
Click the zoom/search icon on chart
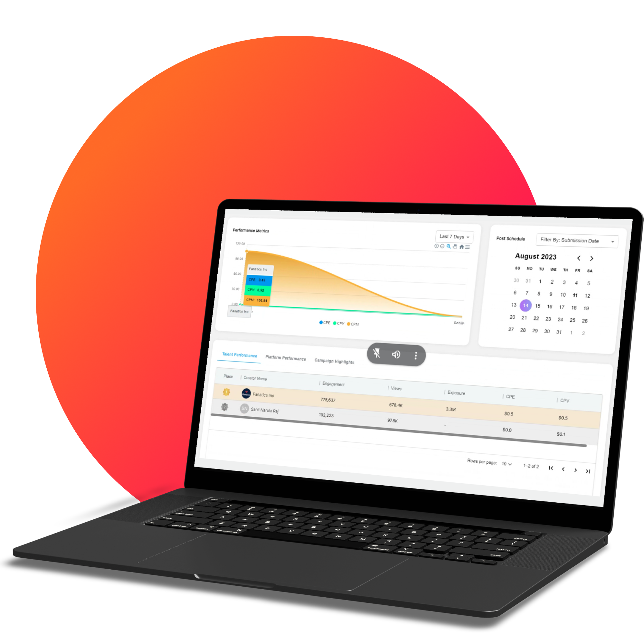click(446, 247)
